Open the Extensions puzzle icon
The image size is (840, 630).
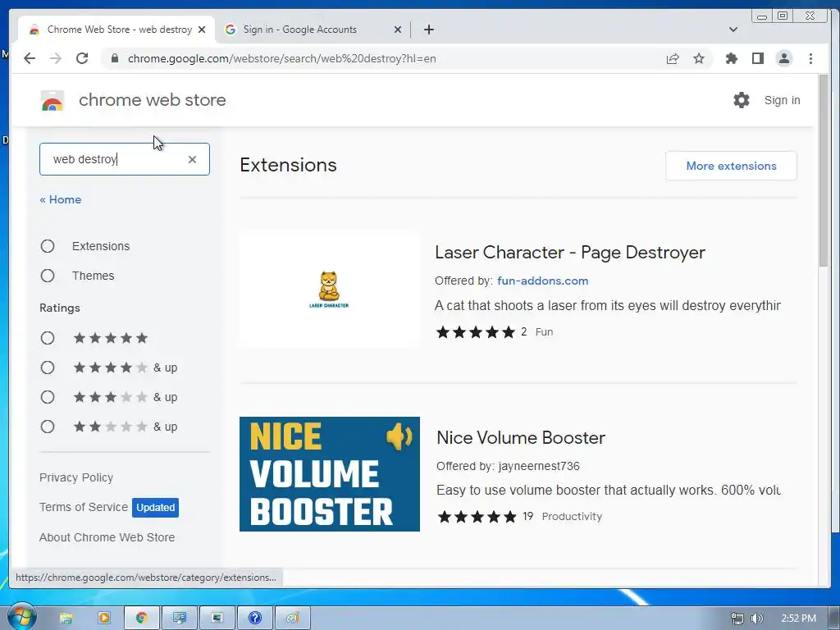pyautogui.click(x=731, y=58)
